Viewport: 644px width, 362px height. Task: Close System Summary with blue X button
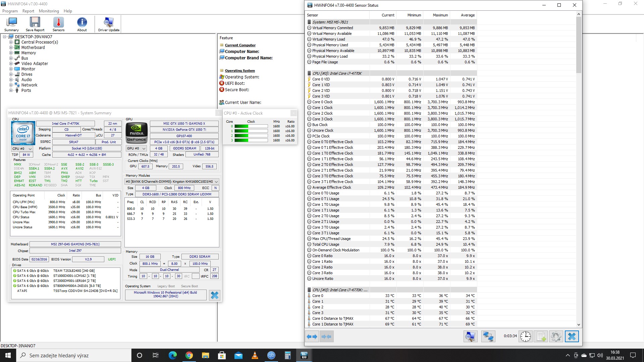click(x=215, y=295)
